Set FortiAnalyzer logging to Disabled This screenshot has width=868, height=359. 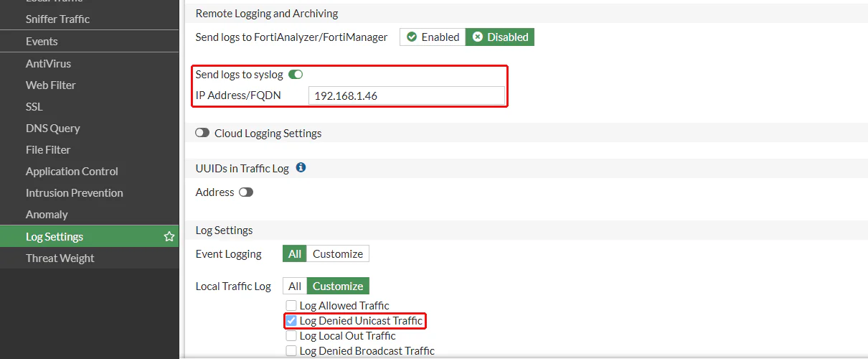pyautogui.click(x=500, y=37)
